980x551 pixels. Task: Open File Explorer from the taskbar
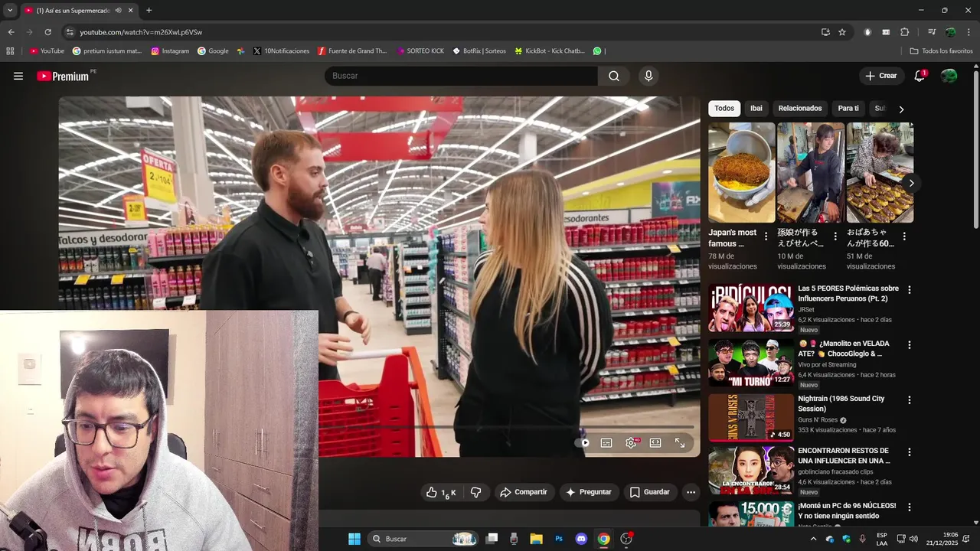pos(536,539)
